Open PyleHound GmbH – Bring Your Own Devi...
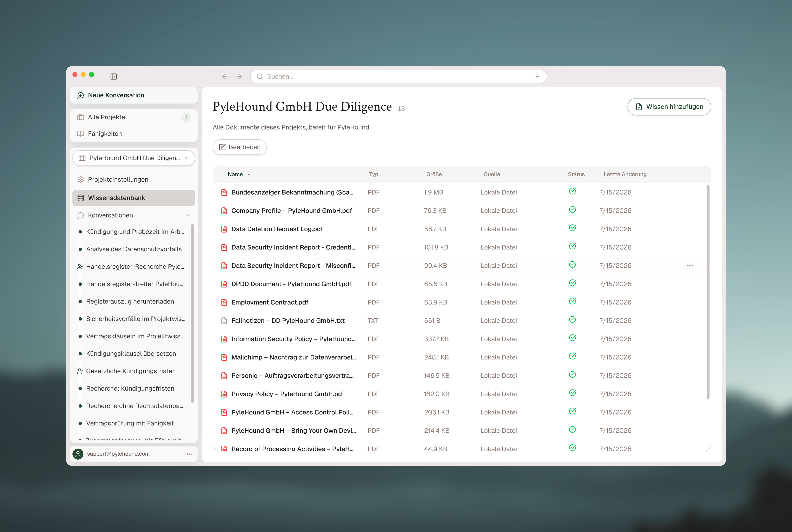Screen dimensions: 792x532 pos(293,431)
